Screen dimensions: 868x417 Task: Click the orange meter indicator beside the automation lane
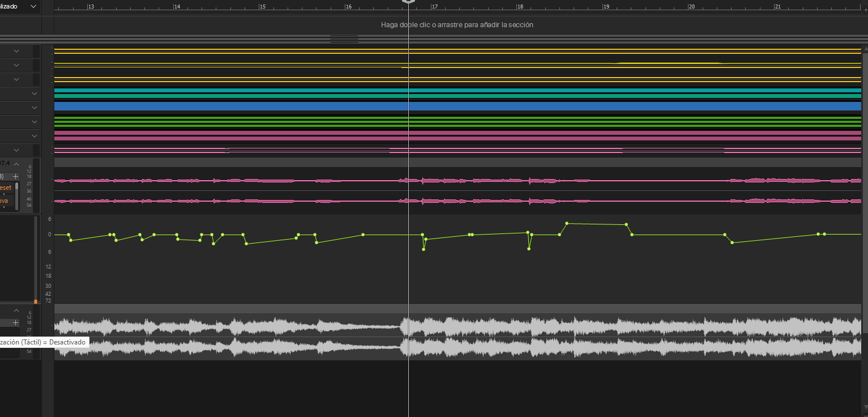coord(35,301)
